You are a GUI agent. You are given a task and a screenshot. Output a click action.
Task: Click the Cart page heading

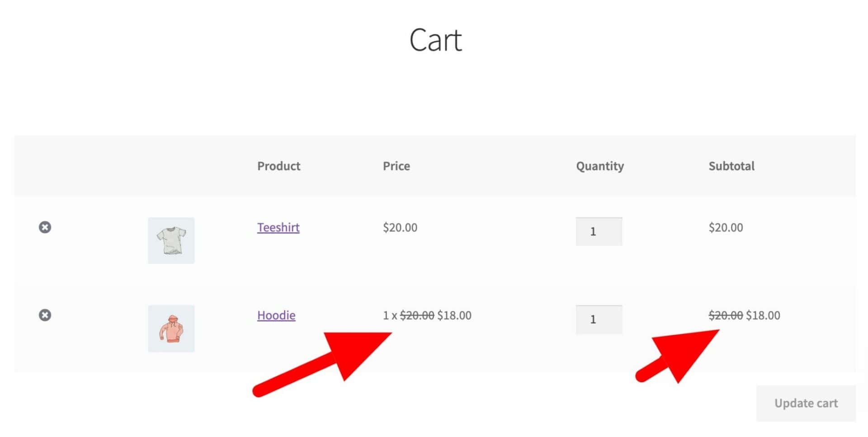435,40
